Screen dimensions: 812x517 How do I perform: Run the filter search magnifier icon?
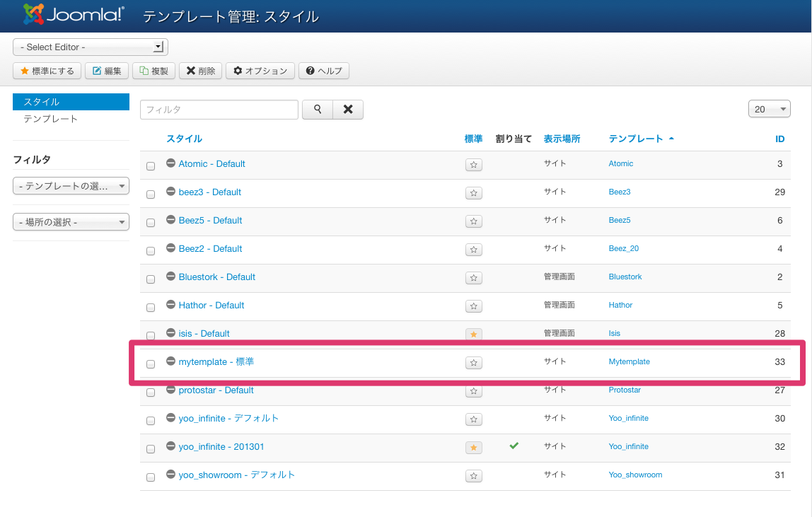(317, 110)
